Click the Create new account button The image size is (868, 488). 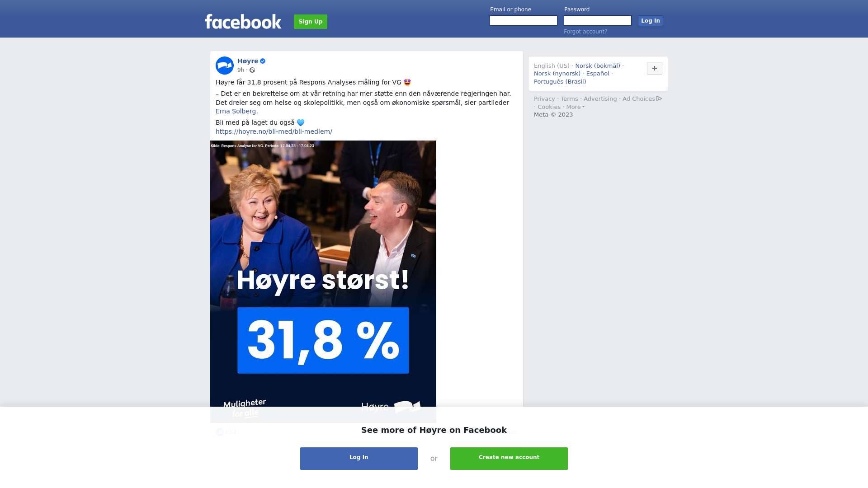[x=509, y=459]
